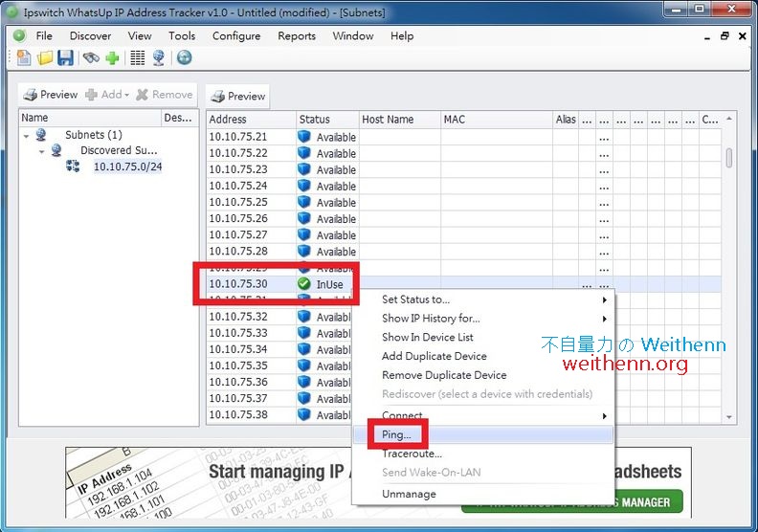Click the Available status for 10.10.75.23
Image resolution: width=758 pixels, height=532 pixels.
(x=337, y=169)
